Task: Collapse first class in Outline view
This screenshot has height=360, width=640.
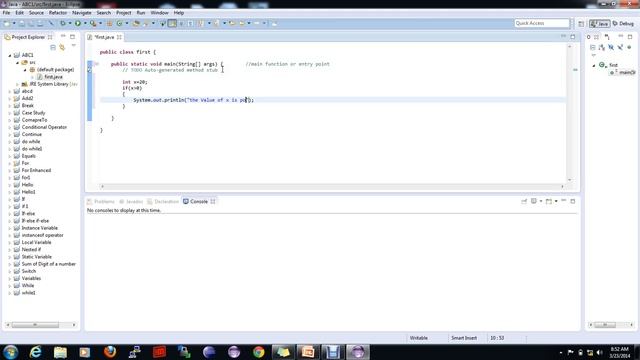Action: click(594, 65)
